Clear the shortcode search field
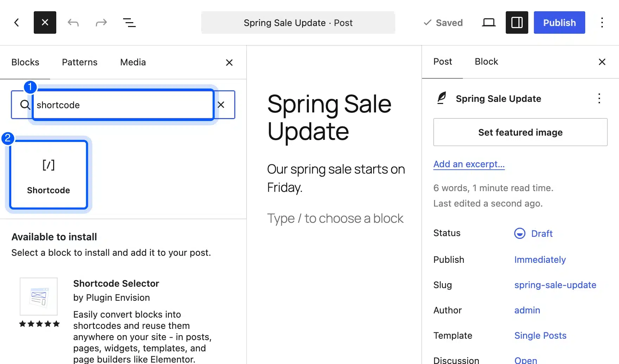The image size is (619, 364). [x=221, y=105]
